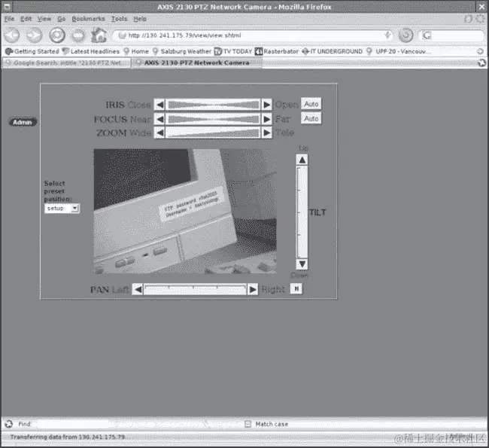The image size is (489, 448).
Task: Click the live camera image
Action: pyautogui.click(x=185, y=212)
